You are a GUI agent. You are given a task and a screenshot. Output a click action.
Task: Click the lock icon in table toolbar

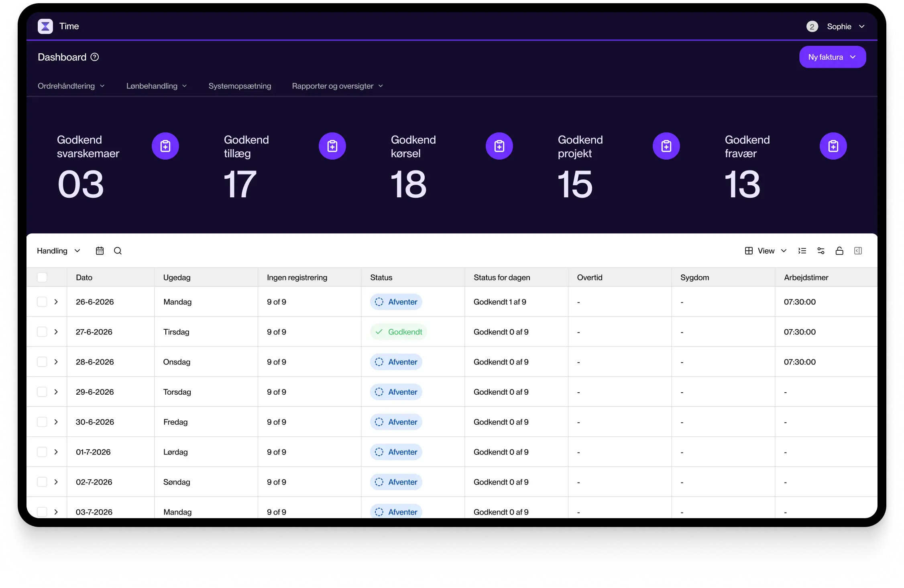point(839,251)
